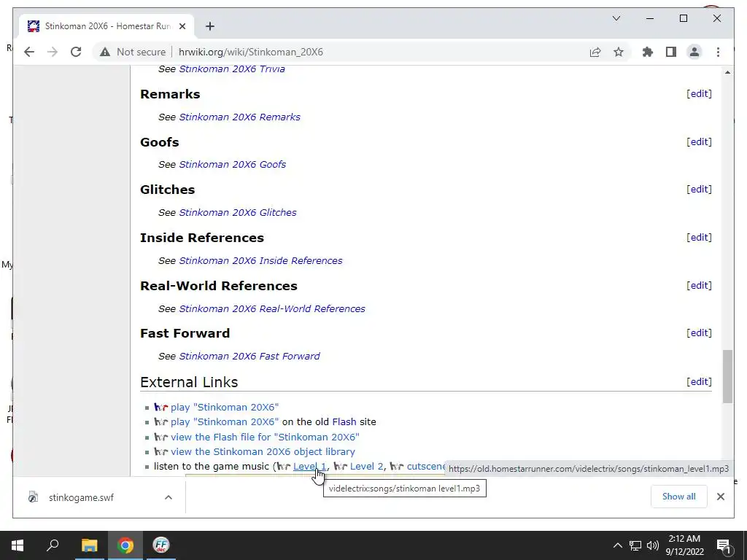Open the Windows Start menu
The image size is (747, 560).
[18, 545]
